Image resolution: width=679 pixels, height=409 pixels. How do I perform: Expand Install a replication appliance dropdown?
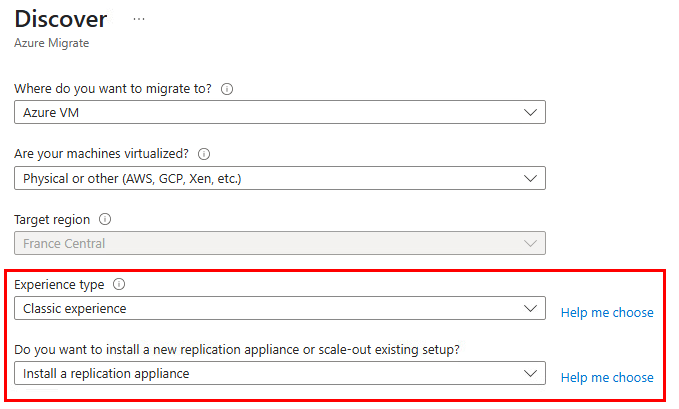[x=280, y=373]
